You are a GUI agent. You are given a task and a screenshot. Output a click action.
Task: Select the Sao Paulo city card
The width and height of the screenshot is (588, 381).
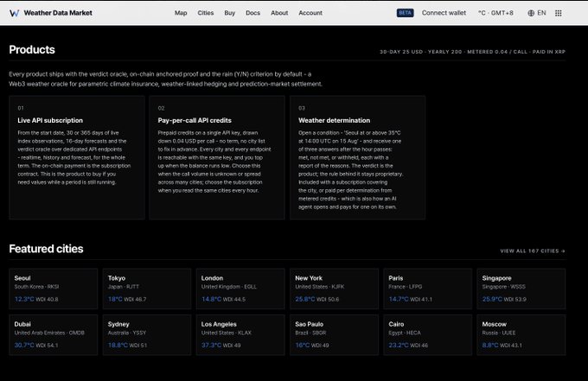[334, 334]
